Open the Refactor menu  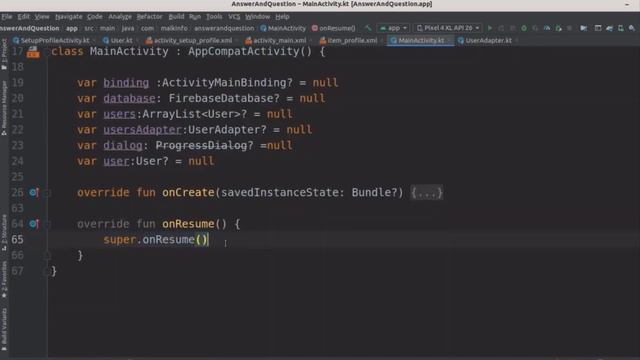coord(149,17)
